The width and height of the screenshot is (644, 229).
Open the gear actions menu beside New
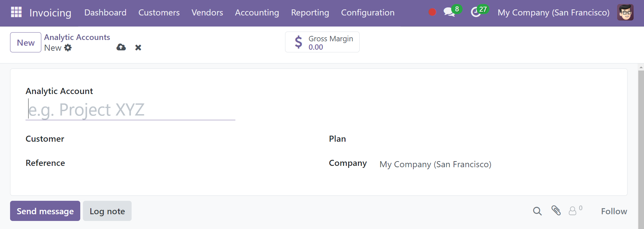(68, 48)
